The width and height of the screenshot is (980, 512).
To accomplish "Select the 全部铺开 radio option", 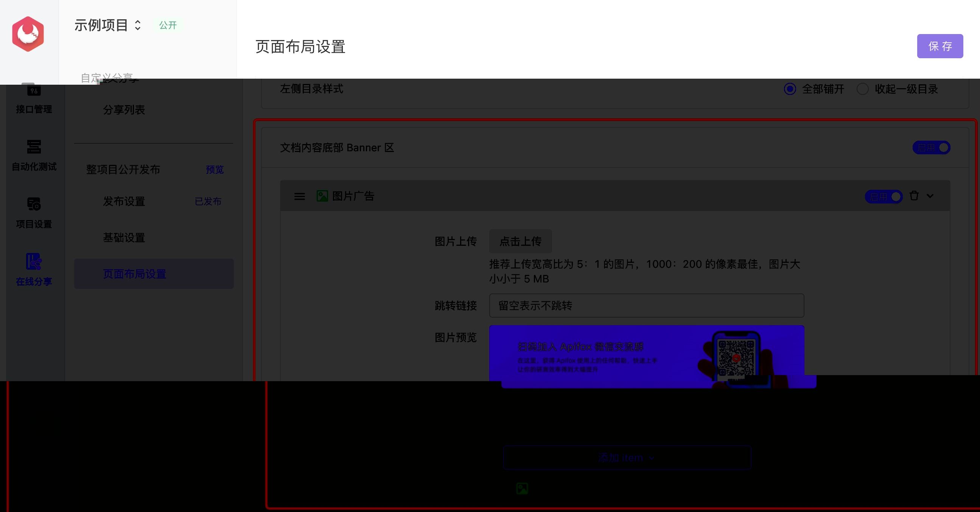I will click(x=814, y=89).
